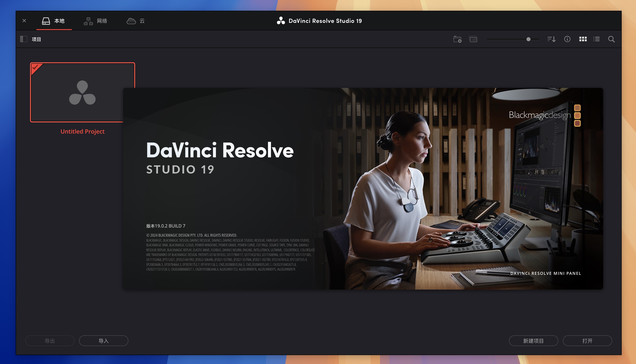This screenshot has width=636, height=364.
Task: Drag the thumbnail size slider
Action: (x=528, y=39)
